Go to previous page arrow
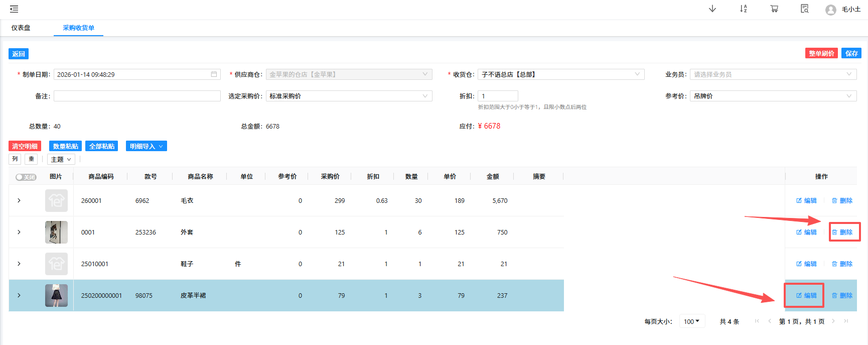 [770, 321]
